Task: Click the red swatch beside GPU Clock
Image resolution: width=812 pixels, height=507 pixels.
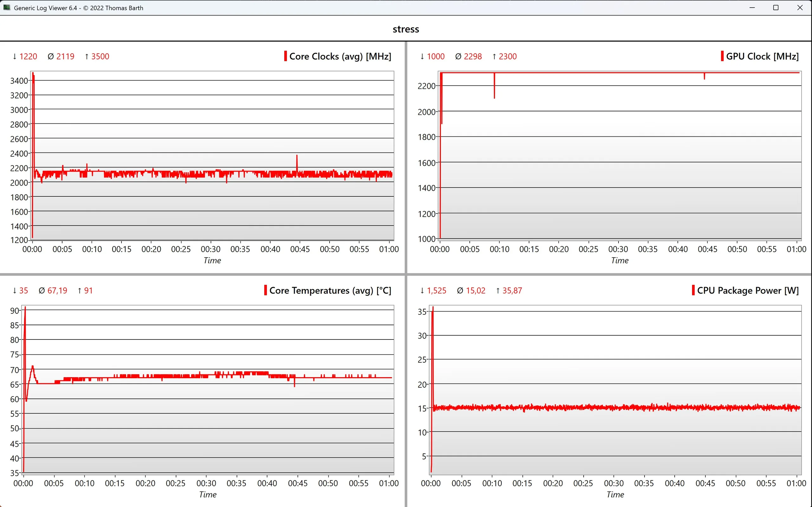Action: click(x=722, y=56)
